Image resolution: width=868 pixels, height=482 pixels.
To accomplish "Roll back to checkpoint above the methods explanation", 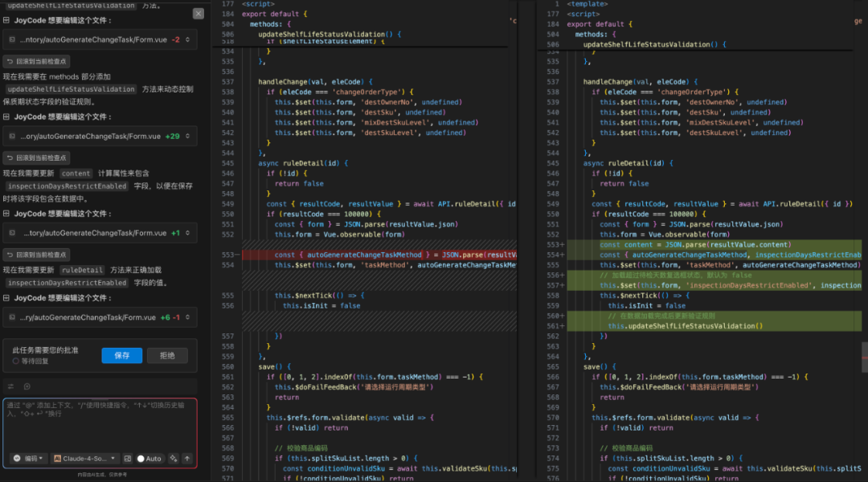I will (x=36, y=61).
